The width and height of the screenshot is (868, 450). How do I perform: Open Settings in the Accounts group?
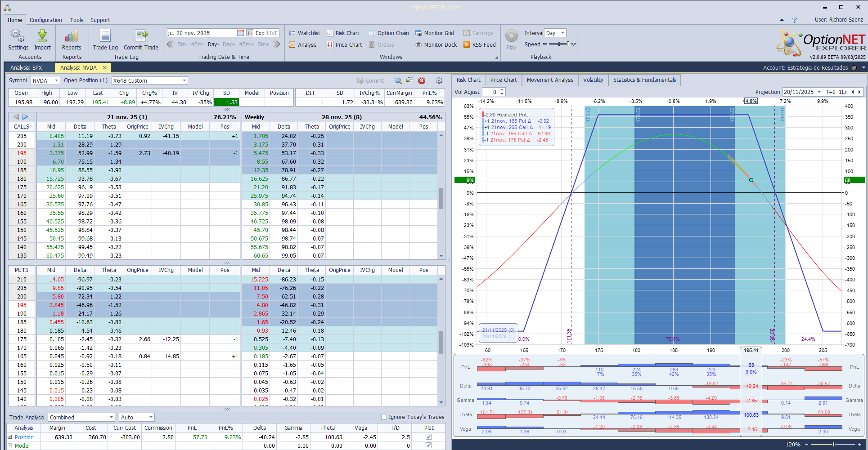pos(18,40)
